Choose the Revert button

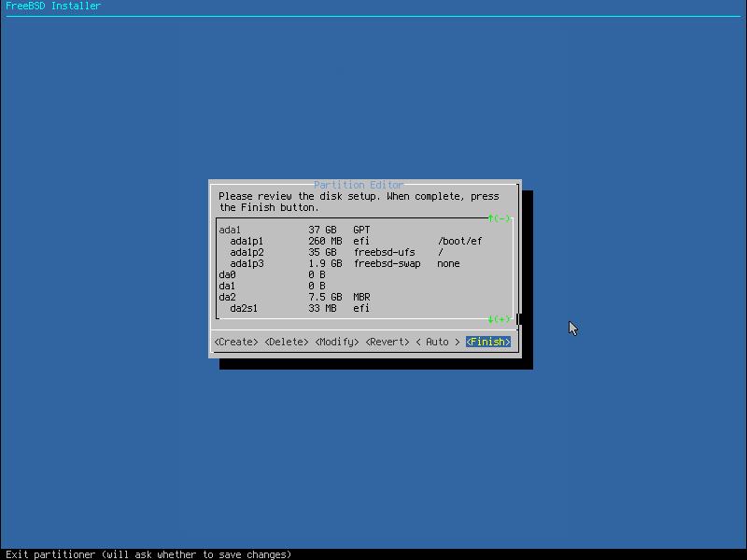click(x=388, y=342)
